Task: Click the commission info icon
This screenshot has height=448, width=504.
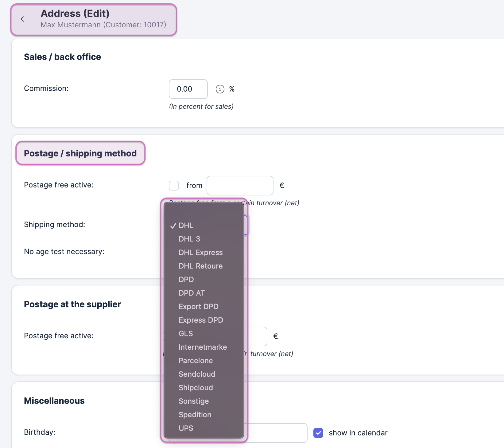Action: point(220,89)
